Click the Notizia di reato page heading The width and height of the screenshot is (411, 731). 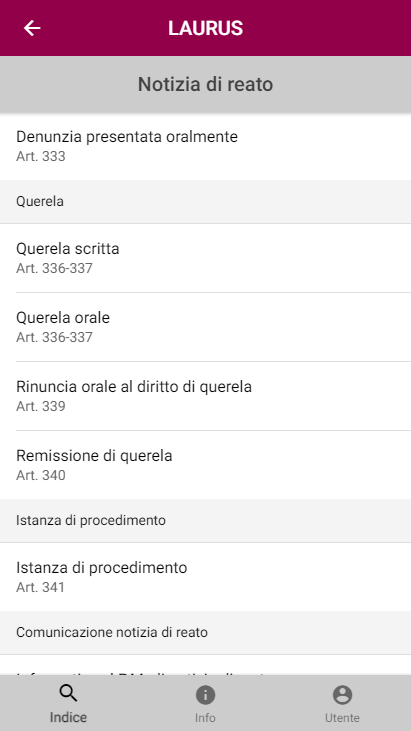tap(206, 84)
